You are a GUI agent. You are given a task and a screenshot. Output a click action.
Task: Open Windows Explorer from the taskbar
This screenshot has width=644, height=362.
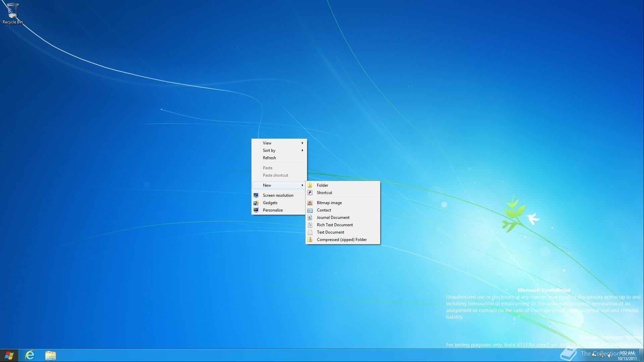(51, 355)
